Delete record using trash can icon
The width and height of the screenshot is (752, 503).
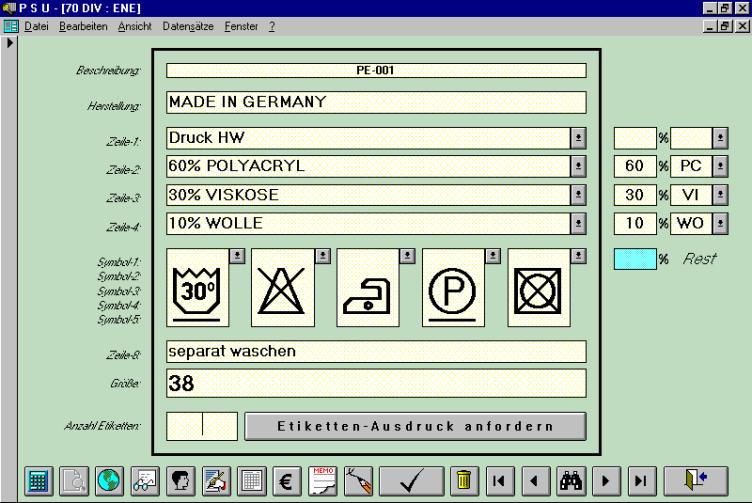pyautogui.click(x=461, y=482)
